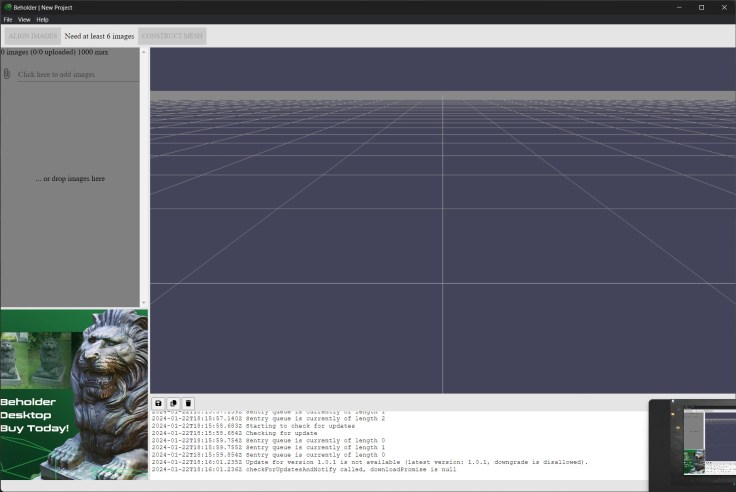Maximize the Beholder window

[701, 7]
